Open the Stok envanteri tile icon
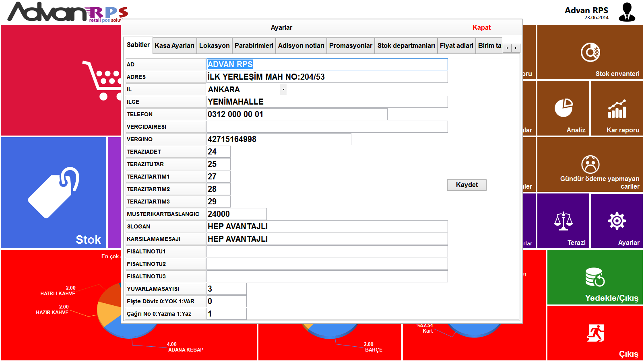 coord(590,52)
